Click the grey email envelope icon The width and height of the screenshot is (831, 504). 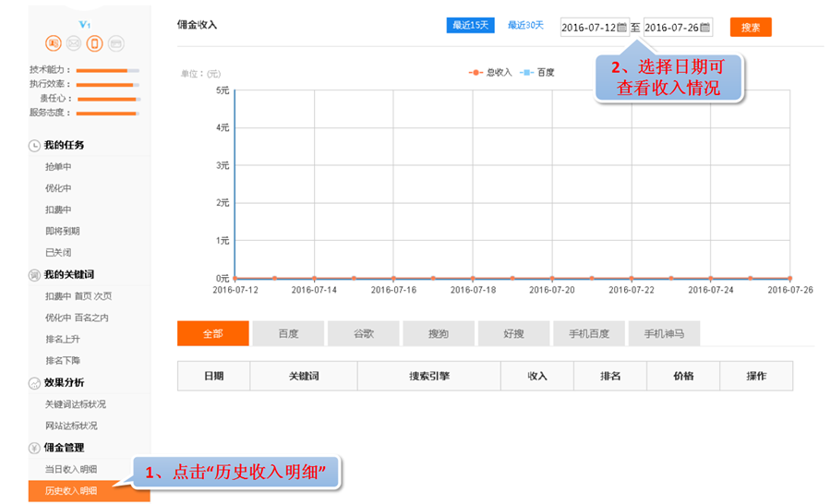(73, 42)
